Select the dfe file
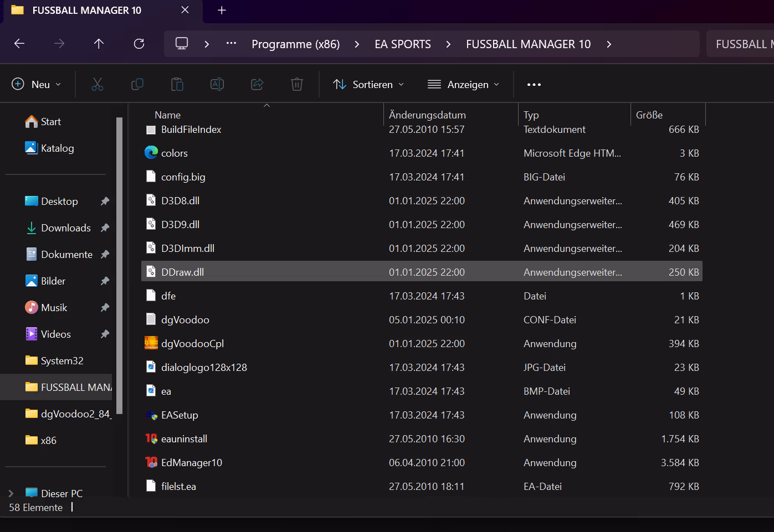774x532 pixels. [x=422, y=296]
